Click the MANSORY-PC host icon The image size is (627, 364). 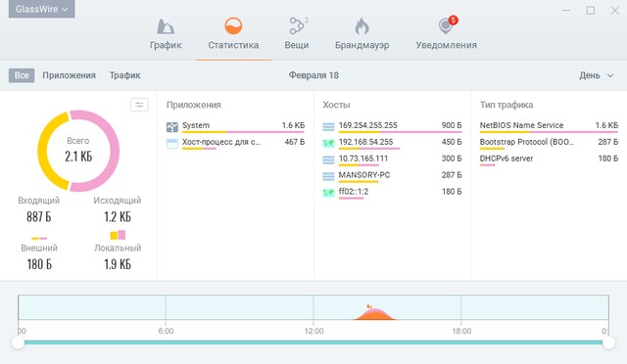329,176
